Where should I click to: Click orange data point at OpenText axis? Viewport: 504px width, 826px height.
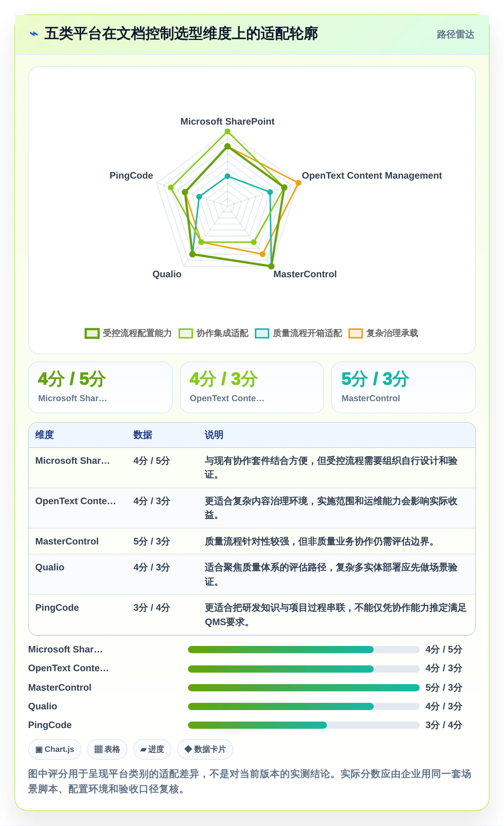point(298,183)
